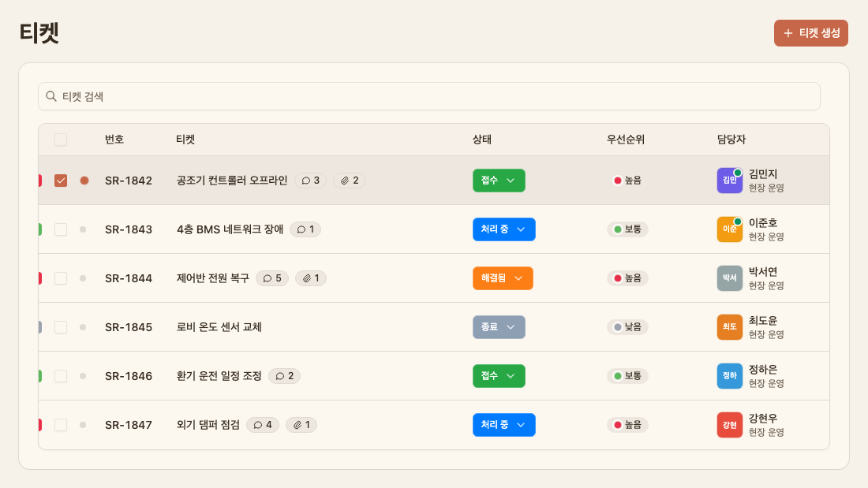The width and height of the screenshot is (868, 488).
Task: Click the attachment badge on 외기 댐퍼 점검
Action: pyautogui.click(x=301, y=425)
